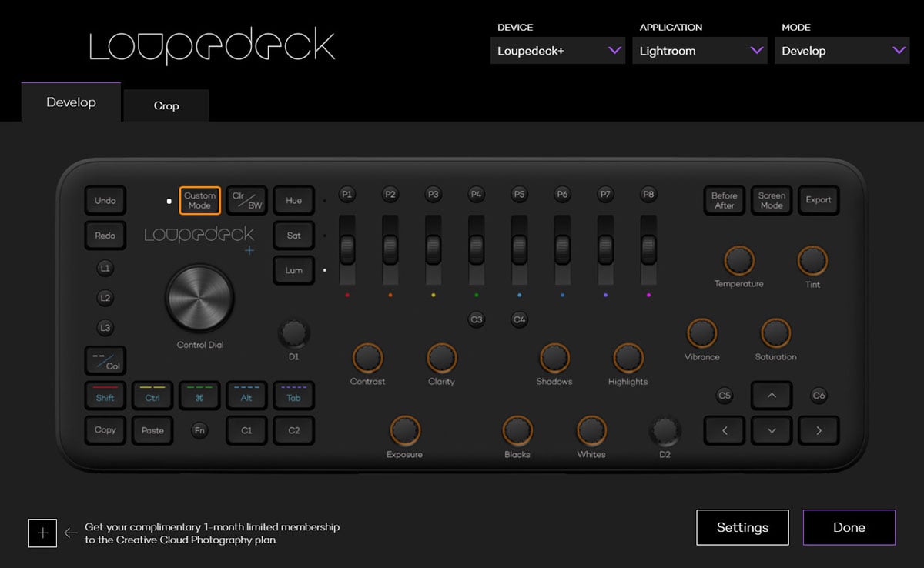Select the D1 dial

pos(294,334)
